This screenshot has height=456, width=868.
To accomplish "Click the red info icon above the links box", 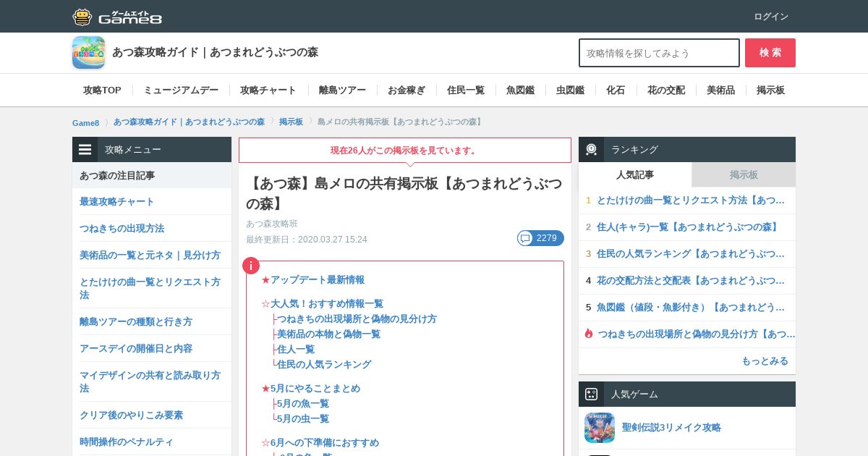I will [250, 266].
